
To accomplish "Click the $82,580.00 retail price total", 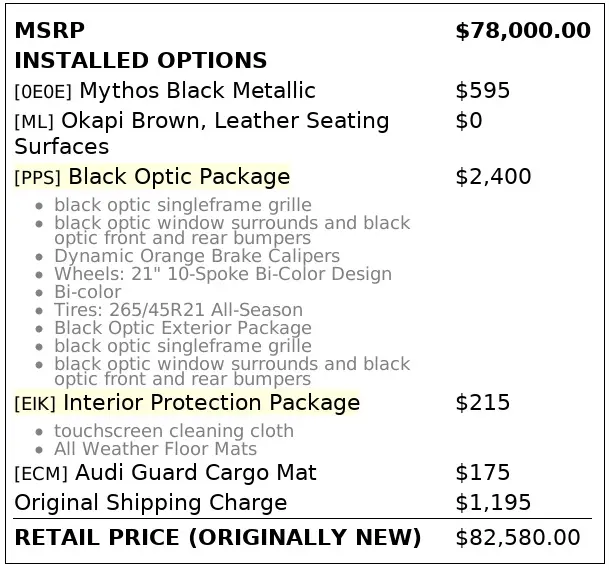I will click(x=518, y=538).
